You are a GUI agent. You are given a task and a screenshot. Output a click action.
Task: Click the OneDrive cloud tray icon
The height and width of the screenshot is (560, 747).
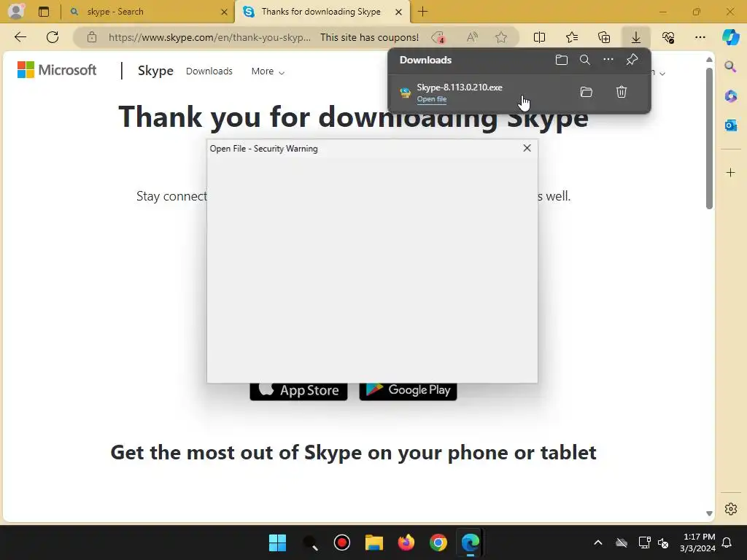click(622, 542)
